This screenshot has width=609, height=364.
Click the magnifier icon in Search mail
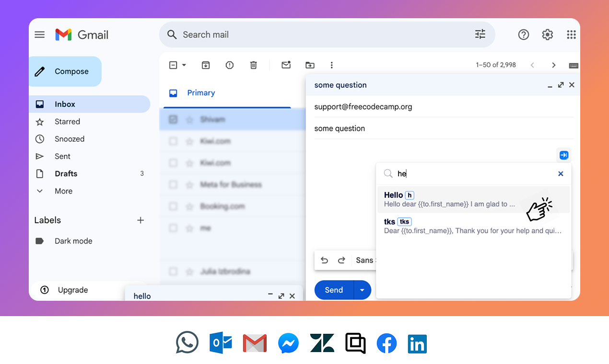[x=172, y=34]
